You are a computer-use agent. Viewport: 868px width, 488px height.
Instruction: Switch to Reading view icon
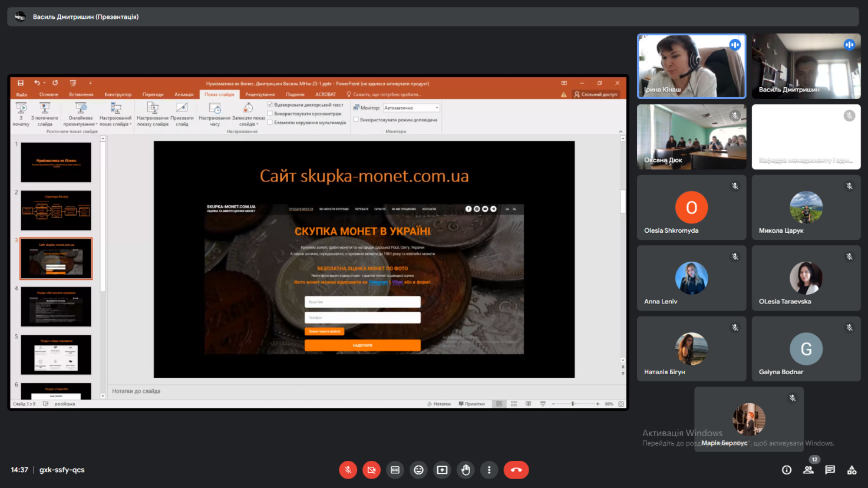point(528,404)
